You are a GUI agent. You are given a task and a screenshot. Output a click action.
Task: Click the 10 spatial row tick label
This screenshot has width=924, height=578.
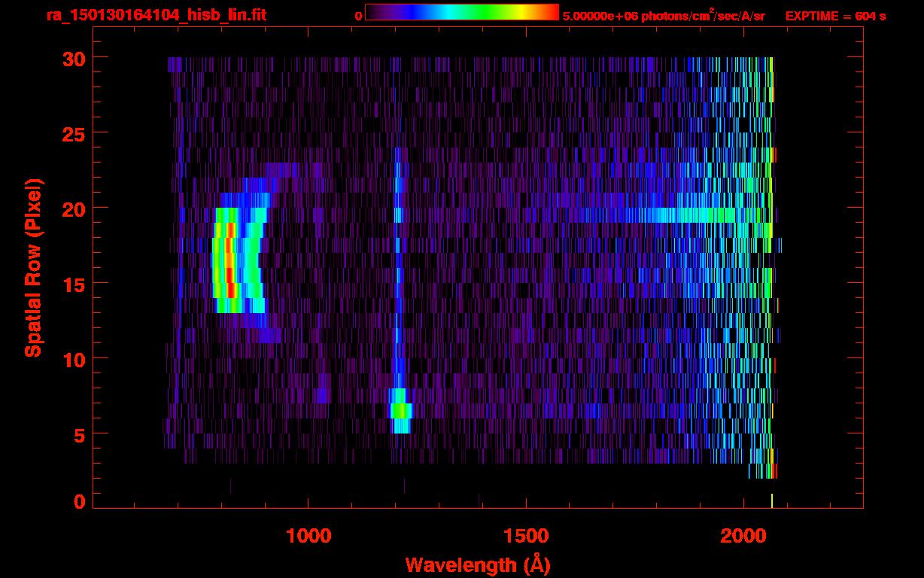point(74,359)
